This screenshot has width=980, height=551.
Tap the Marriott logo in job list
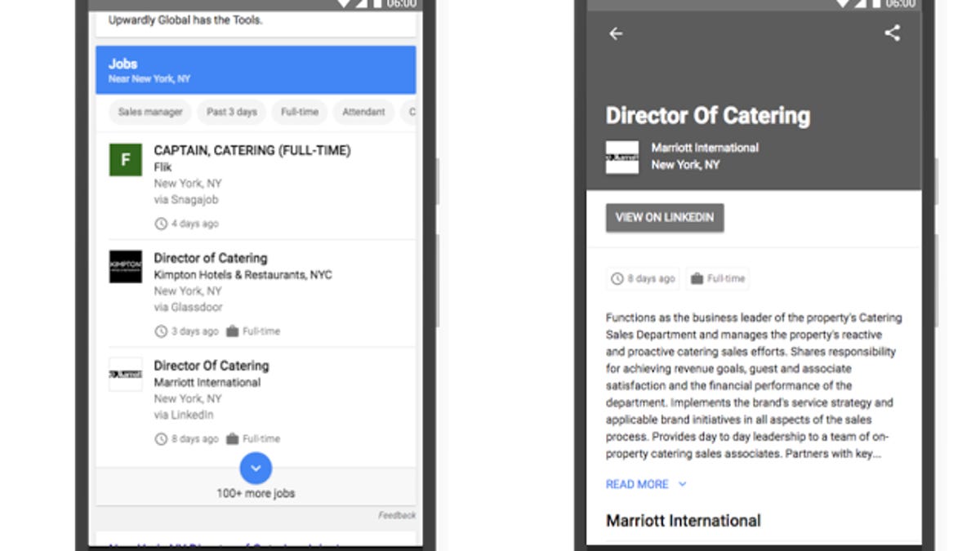pos(126,374)
